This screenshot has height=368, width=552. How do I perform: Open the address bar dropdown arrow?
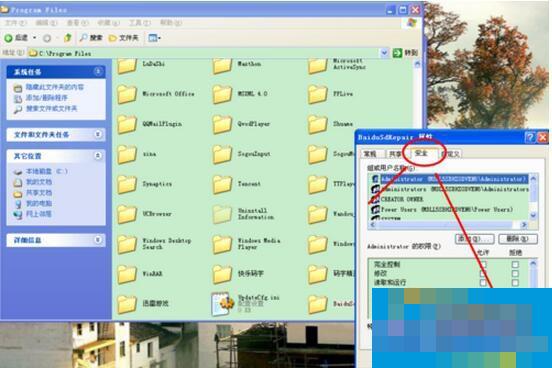pos(384,53)
